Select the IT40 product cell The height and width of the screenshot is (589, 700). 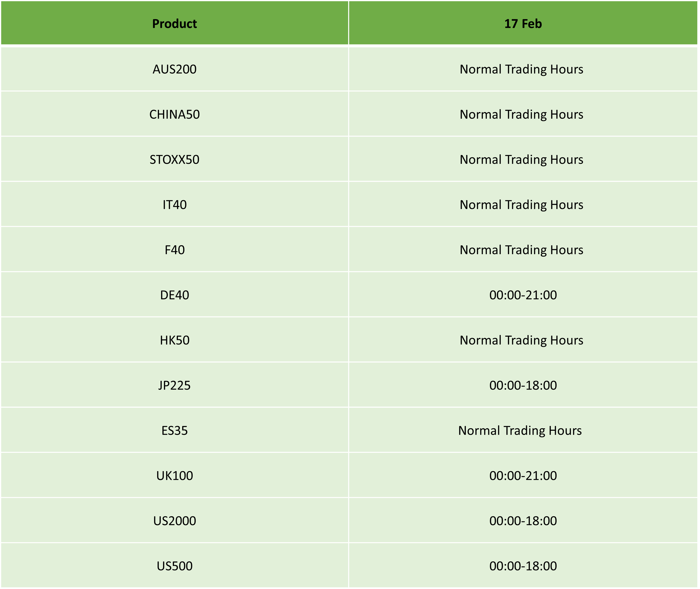(x=175, y=204)
